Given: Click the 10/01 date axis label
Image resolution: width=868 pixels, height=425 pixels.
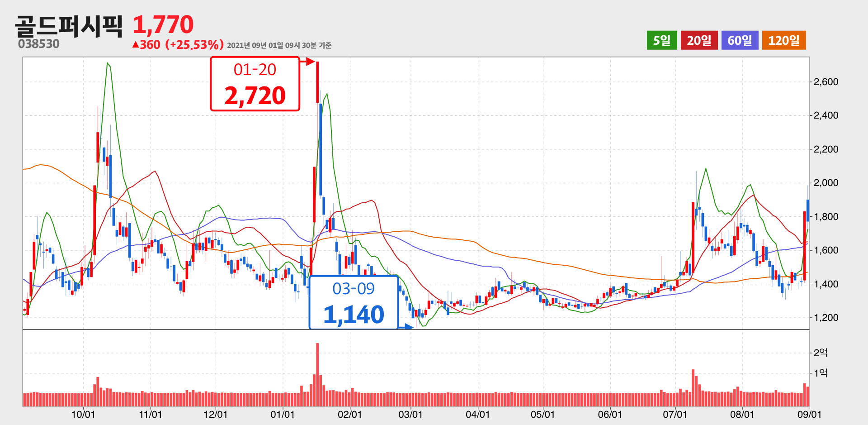Looking at the screenshot, I should (83, 415).
